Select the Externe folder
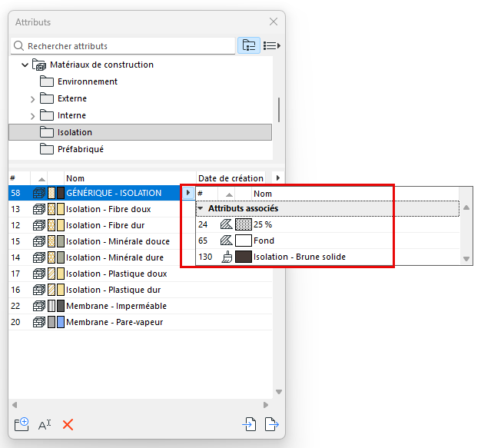The height and width of the screenshot is (448, 481). [x=63, y=98]
